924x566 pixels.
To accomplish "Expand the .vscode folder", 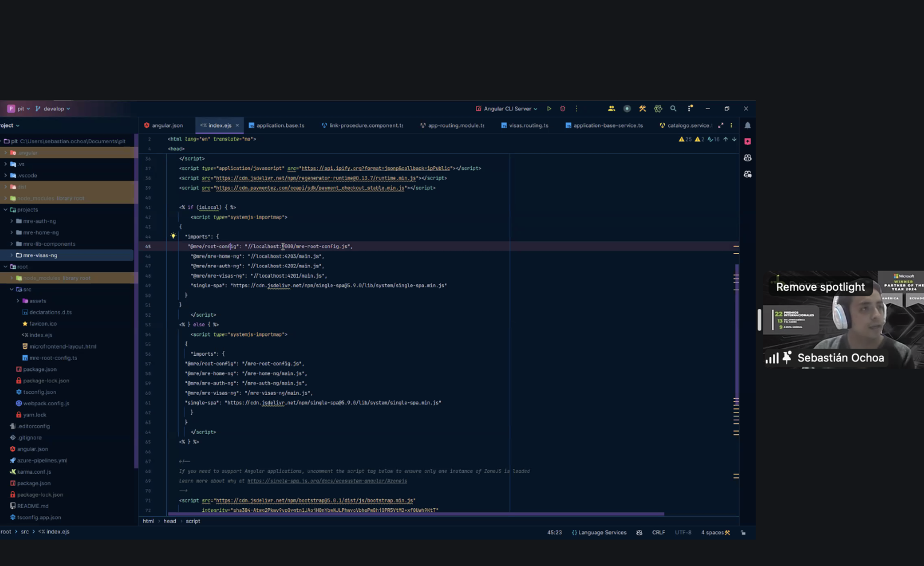I will click(5, 175).
